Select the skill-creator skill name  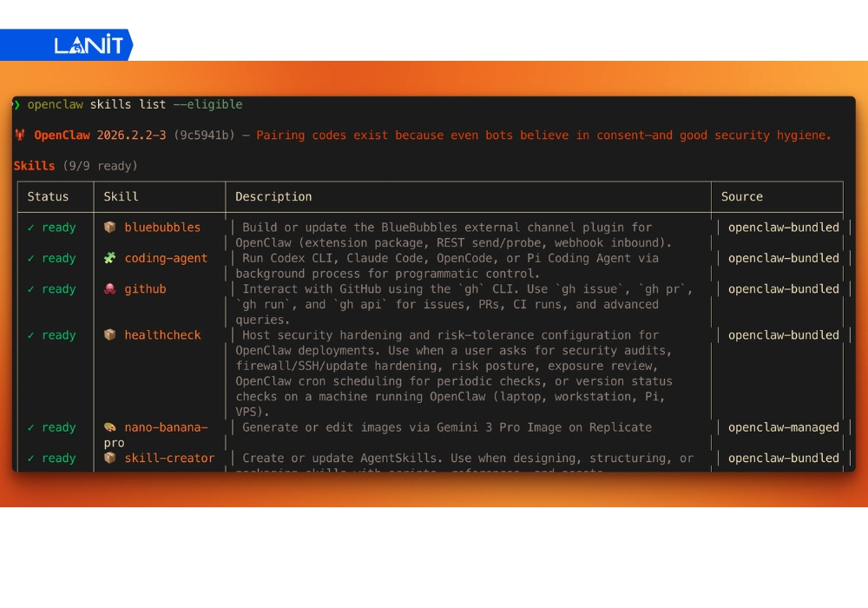click(169, 458)
